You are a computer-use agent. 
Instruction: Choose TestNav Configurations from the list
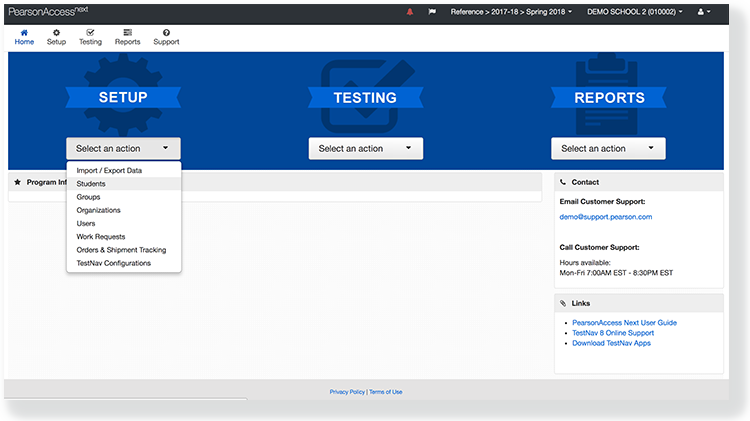pos(113,263)
